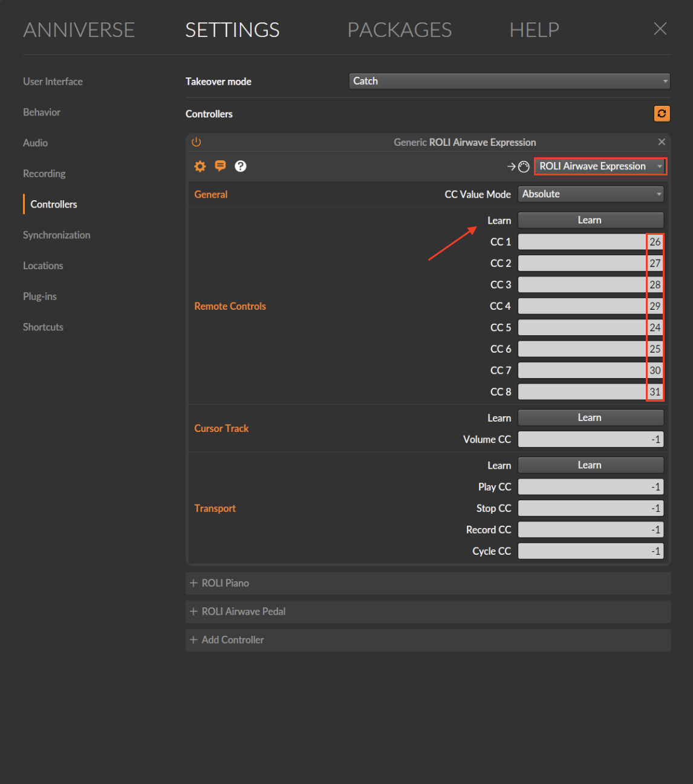Expand the ROLI Airwave Pedal controller
Viewport: 693px width, 784px height.
coord(428,612)
